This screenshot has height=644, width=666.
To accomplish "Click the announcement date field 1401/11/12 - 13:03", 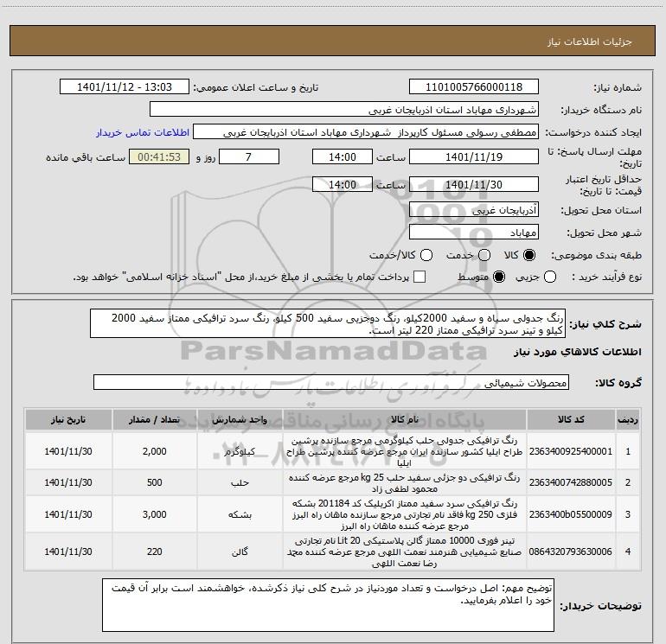I will [x=125, y=86].
